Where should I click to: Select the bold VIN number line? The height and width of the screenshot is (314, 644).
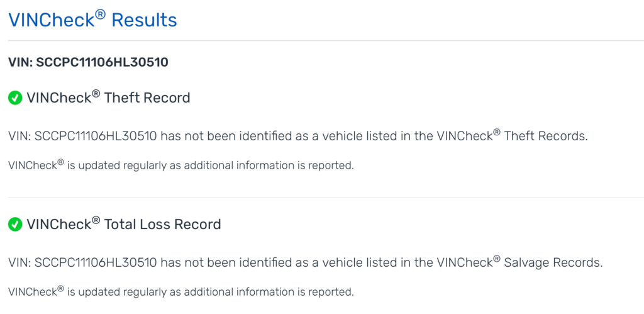[x=88, y=62]
